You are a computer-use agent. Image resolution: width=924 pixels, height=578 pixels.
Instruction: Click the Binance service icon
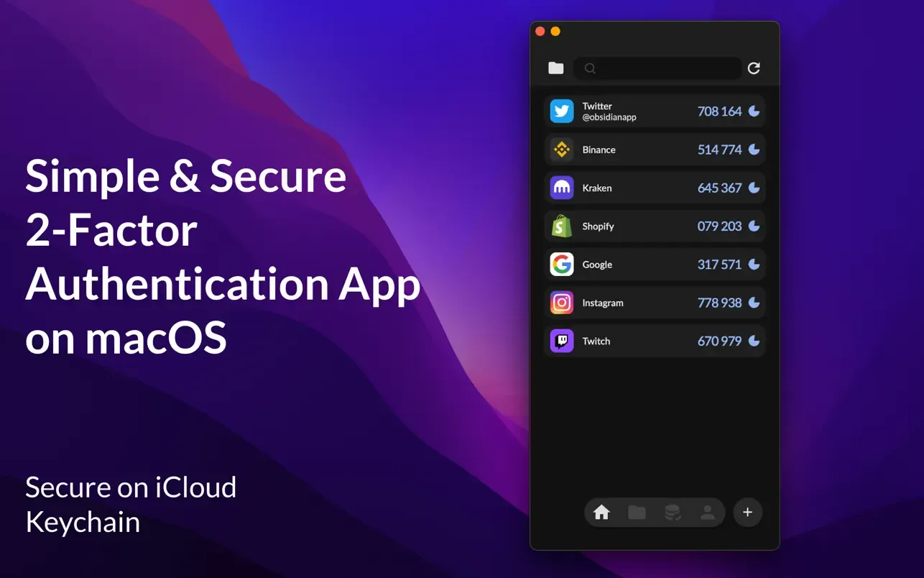pos(561,150)
